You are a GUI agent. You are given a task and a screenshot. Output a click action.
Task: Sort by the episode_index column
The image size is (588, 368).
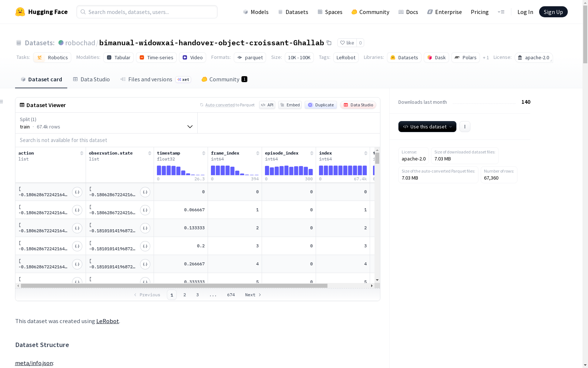(x=312, y=153)
